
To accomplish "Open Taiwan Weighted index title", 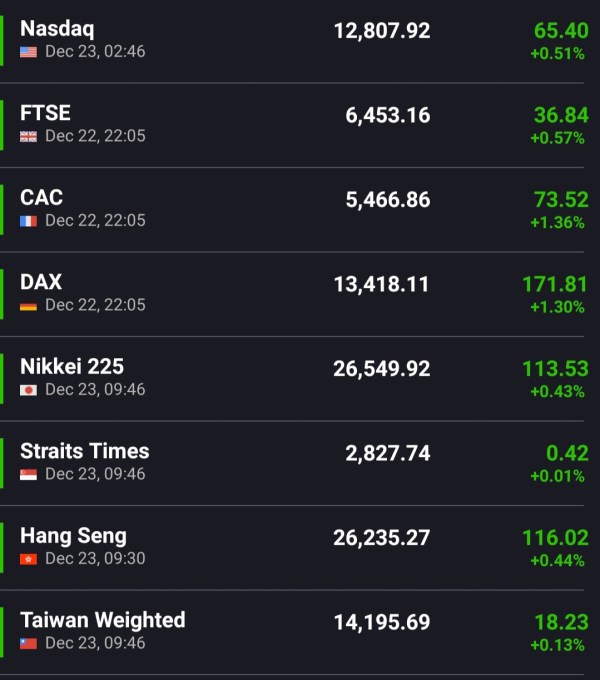I will (103, 620).
